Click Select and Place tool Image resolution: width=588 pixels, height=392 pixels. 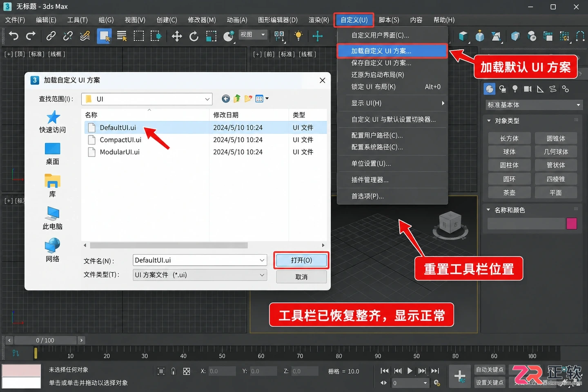click(x=229, y=36)
